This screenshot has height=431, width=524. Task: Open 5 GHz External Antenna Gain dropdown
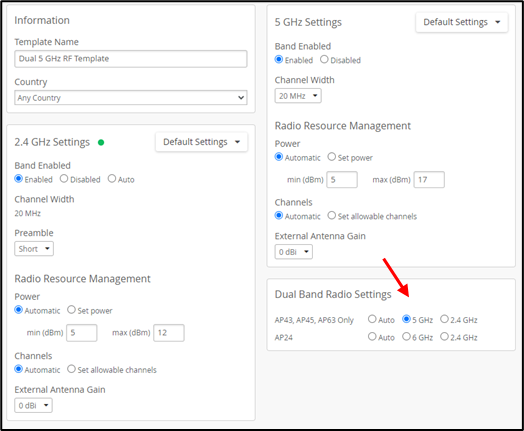[x=294, y=252]
